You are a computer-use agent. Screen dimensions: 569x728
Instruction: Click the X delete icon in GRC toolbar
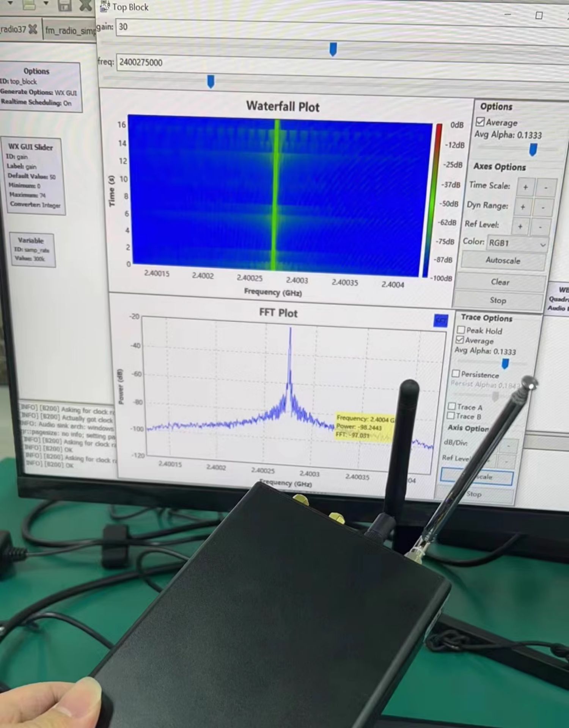coord(86,5)
